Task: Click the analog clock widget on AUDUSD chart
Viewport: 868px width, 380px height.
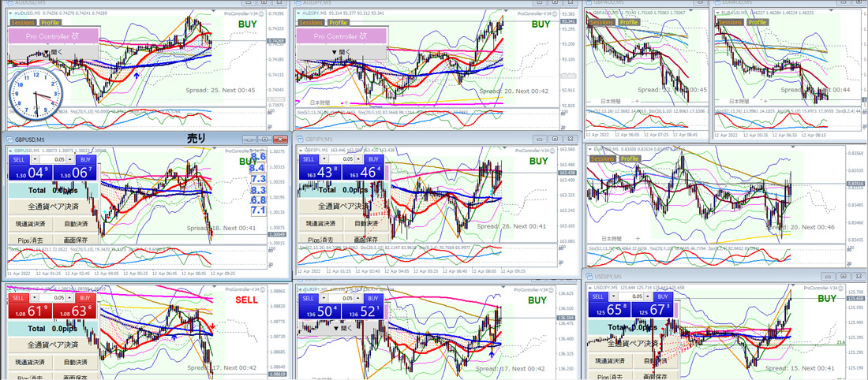Action: click(x=36, y=92)
